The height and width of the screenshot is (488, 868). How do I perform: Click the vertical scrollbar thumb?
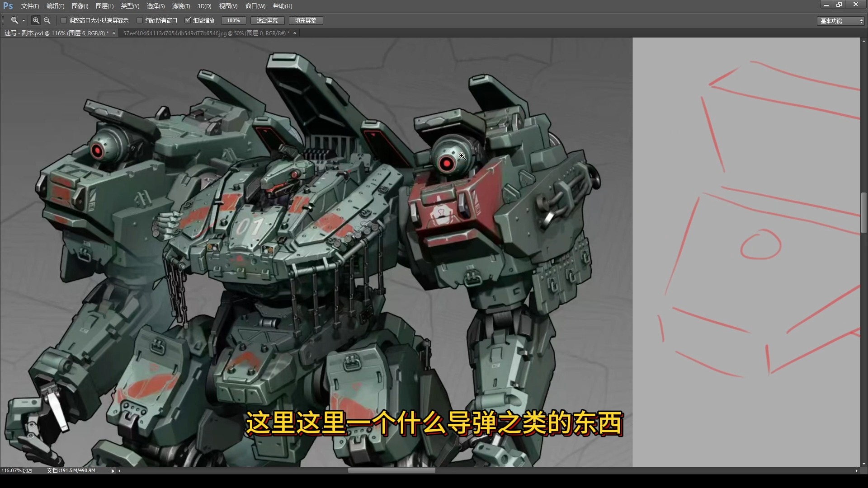click(x=864, y=212)
